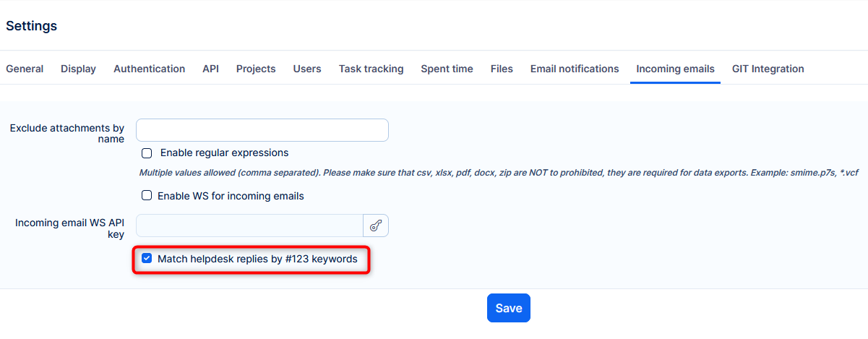Open the GIT Integration tab

(768, 69)
